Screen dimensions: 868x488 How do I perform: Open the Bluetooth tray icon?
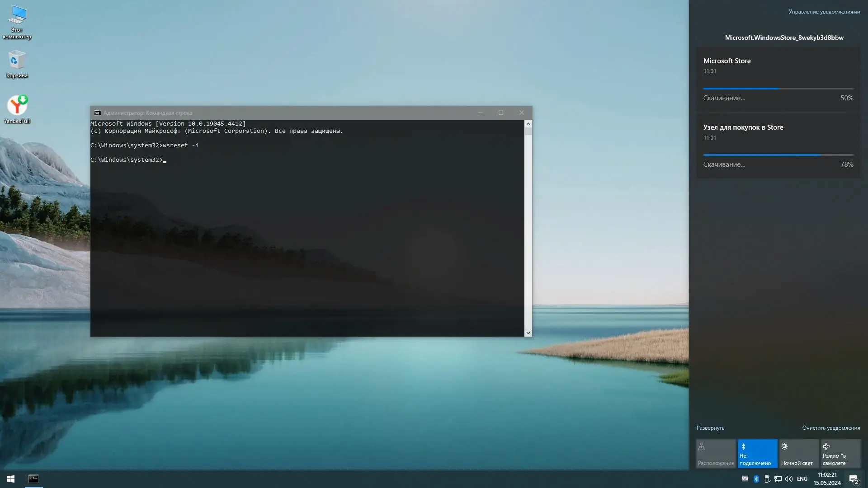pyautogui.click(x=756, y=479)
